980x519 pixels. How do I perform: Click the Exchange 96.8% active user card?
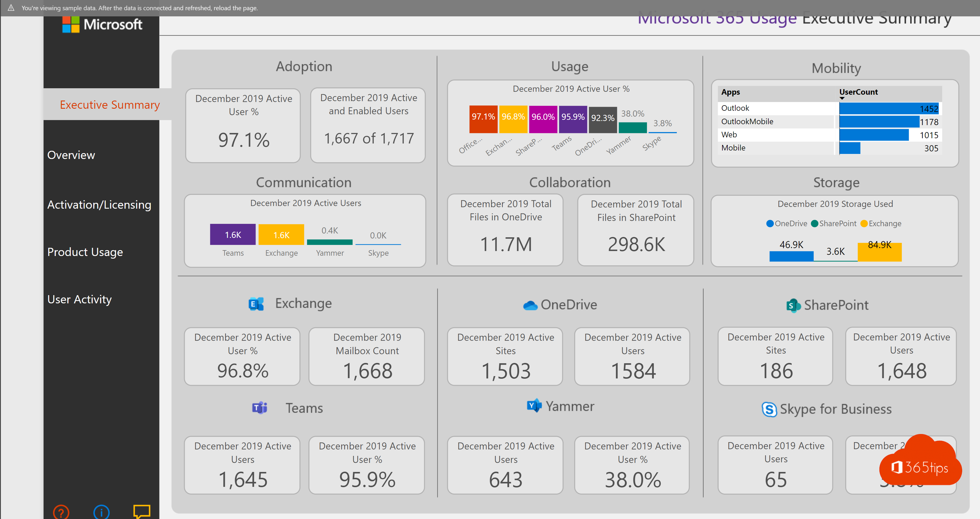click(x=243, y=357)
